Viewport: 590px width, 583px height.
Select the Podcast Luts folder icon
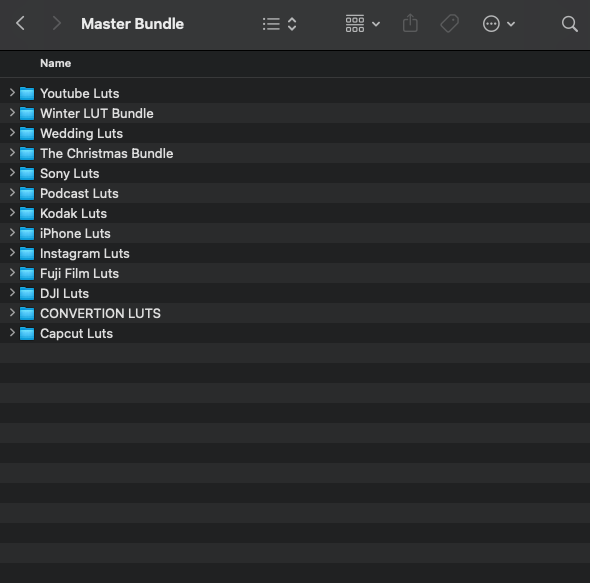tap(27, 193)
